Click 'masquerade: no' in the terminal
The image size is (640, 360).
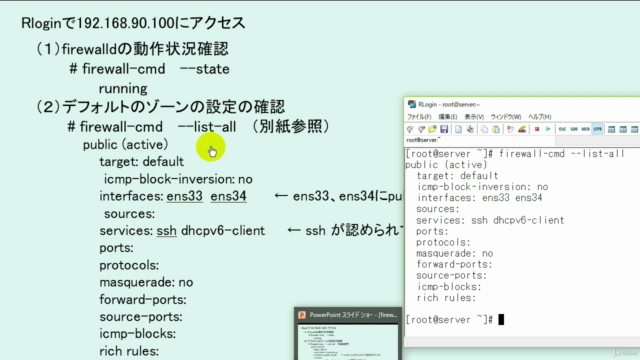point(454,253)
